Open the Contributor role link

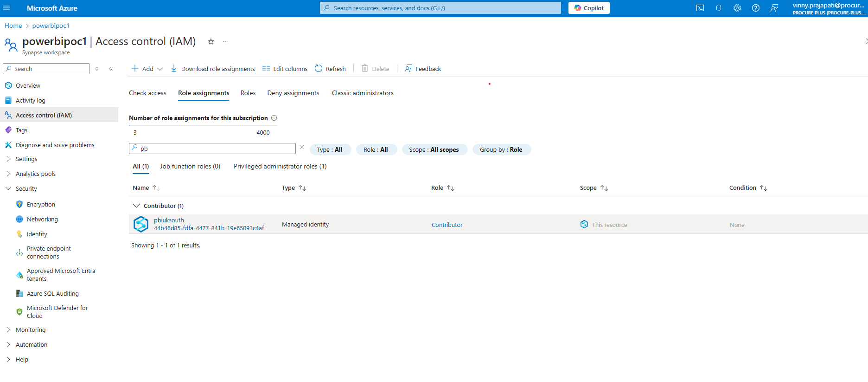[447, 225]
